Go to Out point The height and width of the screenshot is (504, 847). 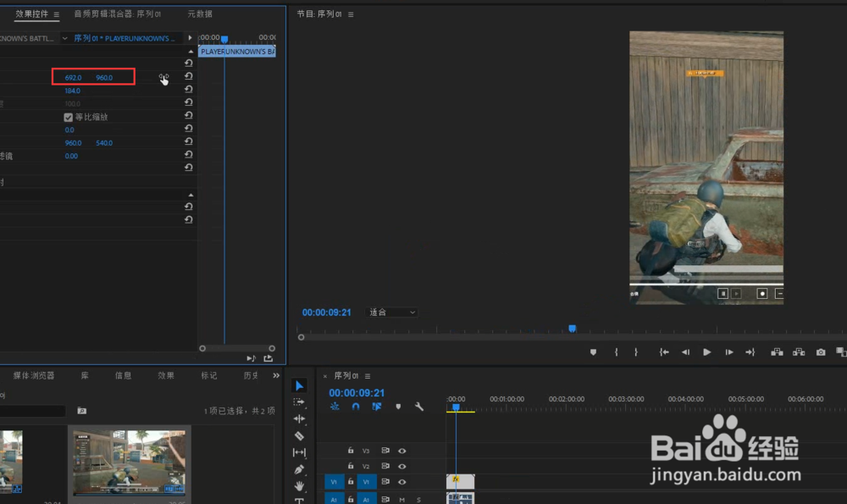click(x=750, y=352)
